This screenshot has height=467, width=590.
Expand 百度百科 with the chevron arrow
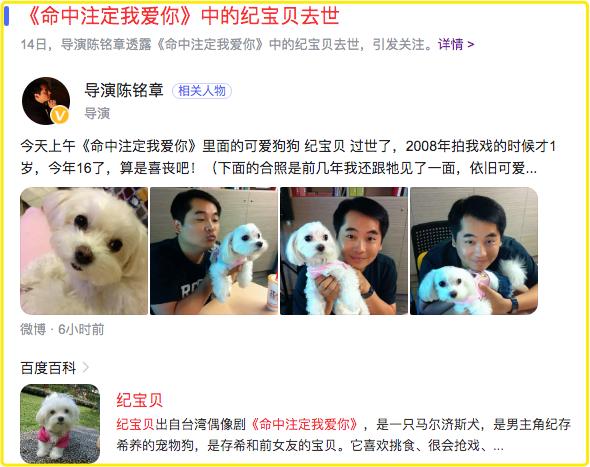(86, 367)
